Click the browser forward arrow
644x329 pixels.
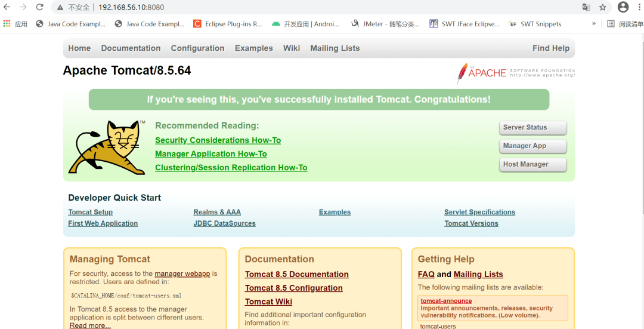(23, 7)
